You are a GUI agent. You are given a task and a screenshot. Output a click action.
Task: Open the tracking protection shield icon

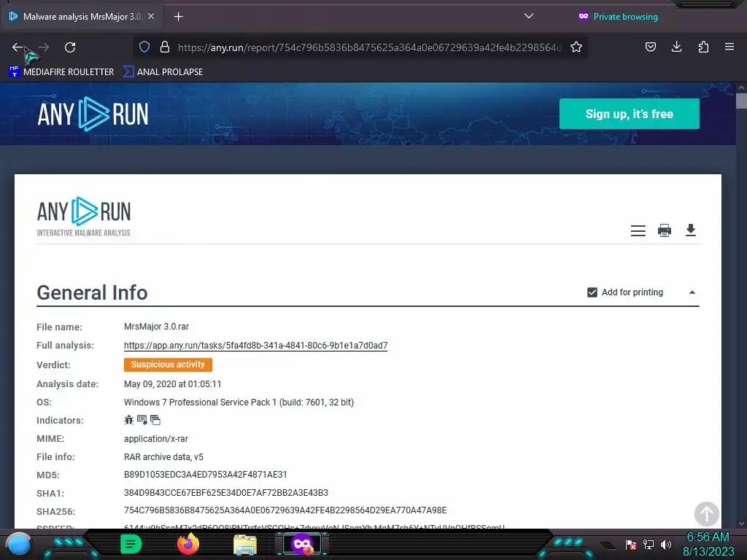pyautogui.click(x=144, y=47)
